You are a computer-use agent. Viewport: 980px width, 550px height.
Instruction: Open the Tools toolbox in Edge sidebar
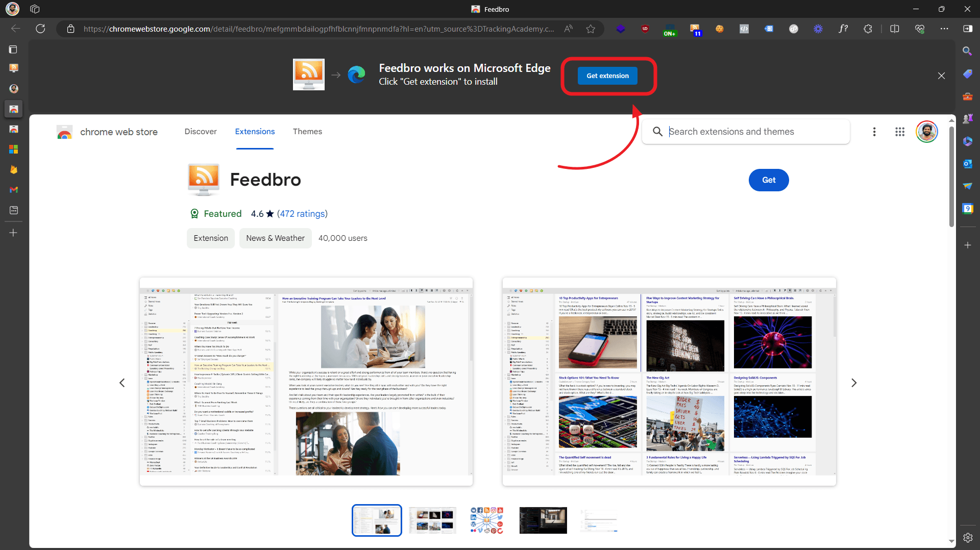(967, 96)
